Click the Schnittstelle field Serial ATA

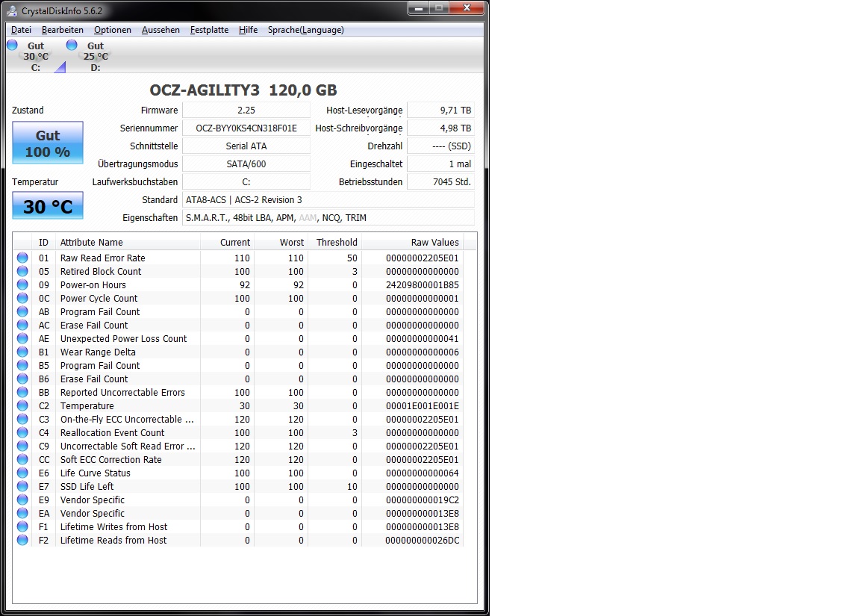pos(246,146)
